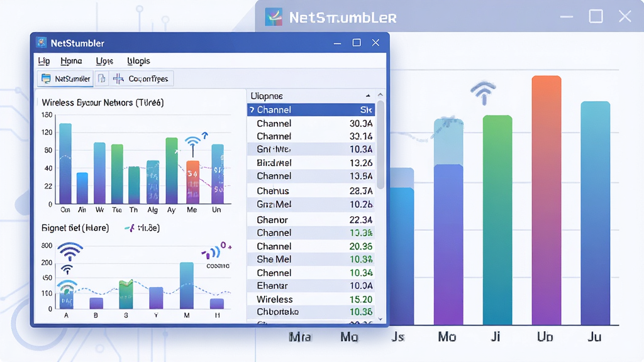Select the Chehus row

pos(311,191)
